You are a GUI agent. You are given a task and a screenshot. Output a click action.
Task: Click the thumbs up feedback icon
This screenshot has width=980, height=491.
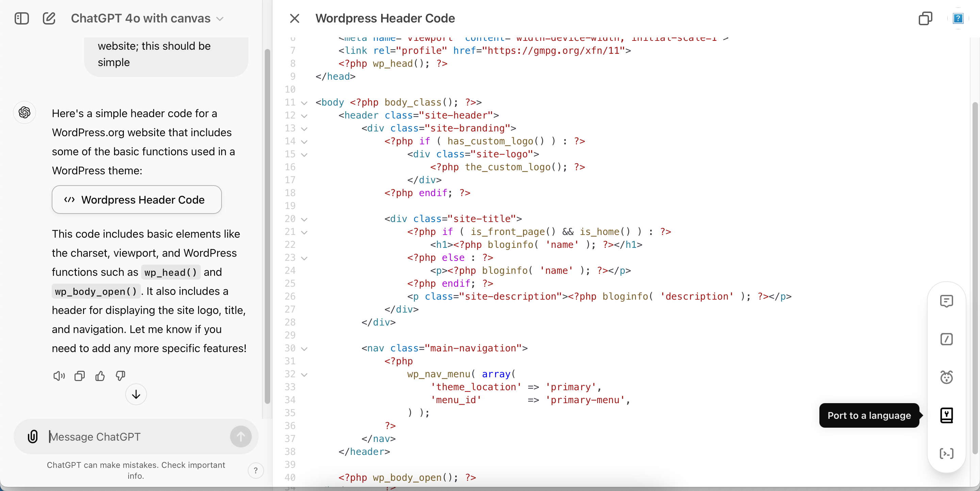99,376
